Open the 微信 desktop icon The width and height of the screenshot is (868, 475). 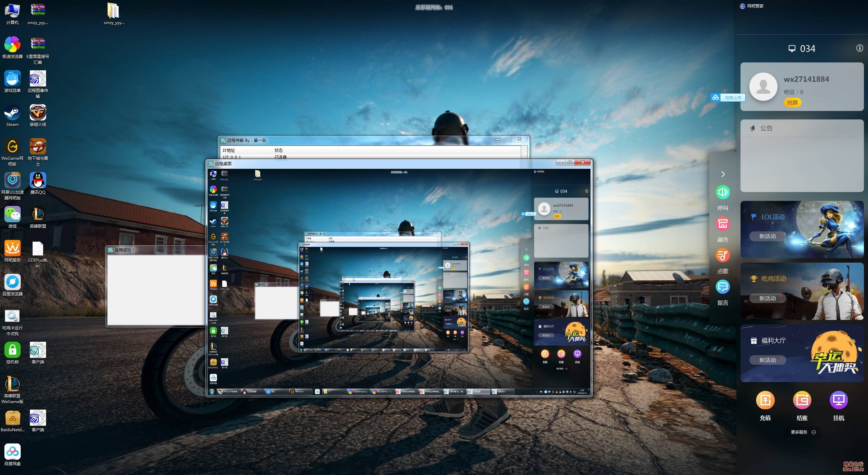click(12, 217)
